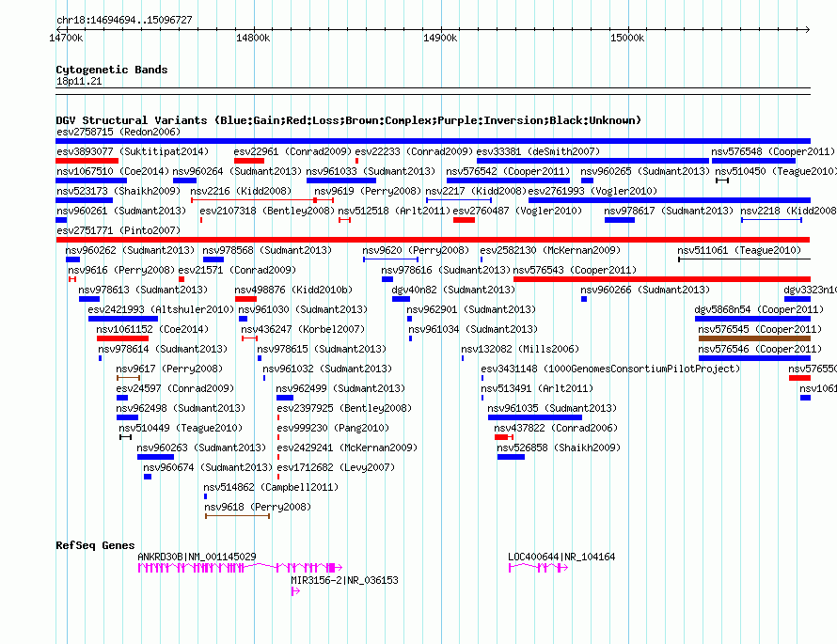Image resolution: width=837 pixels, height=644 pixels.
Task: Select esv1712682 (Levy2007) label
Action: (x=336, y=467)
